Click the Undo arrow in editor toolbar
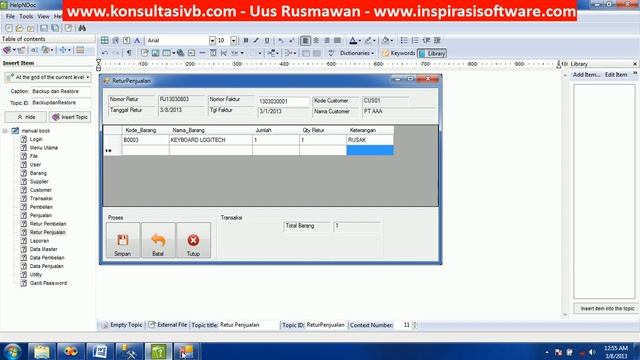 pos(105,53)
